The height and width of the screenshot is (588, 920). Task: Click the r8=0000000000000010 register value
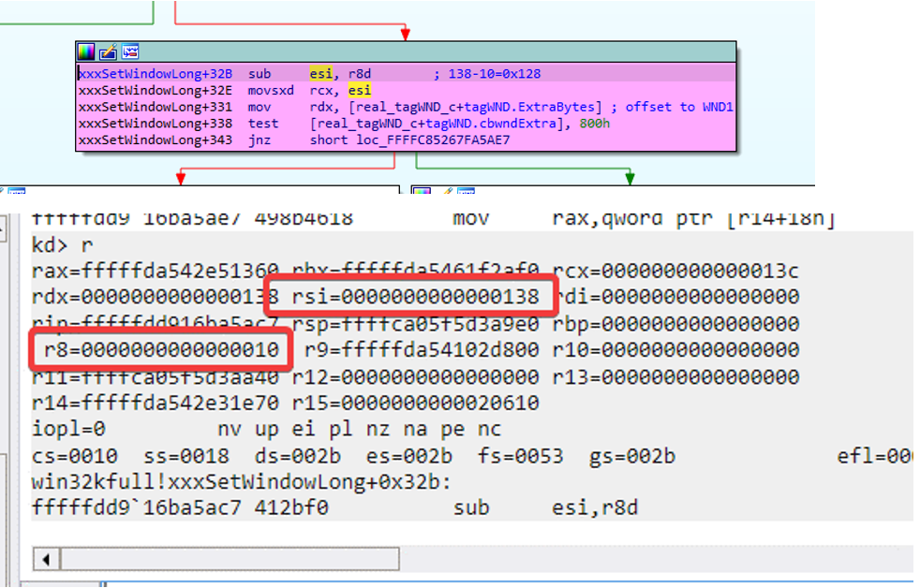(161, 350)
